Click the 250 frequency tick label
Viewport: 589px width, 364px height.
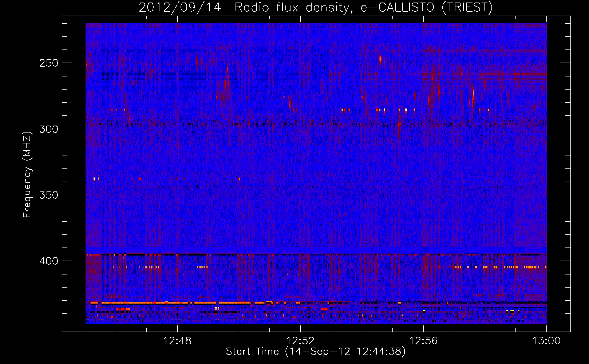49,63
